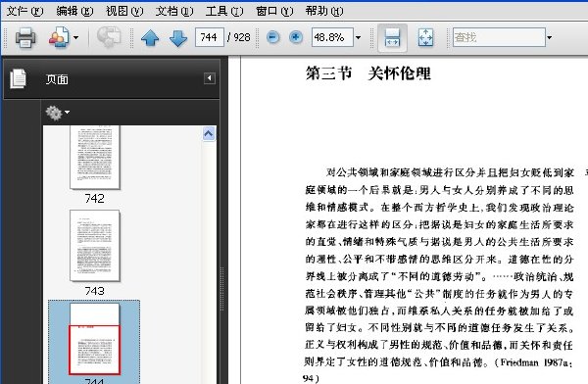Go to next page with down arrow
The height and width of the screenshot is (384, 588).
[x=178, y=38]
